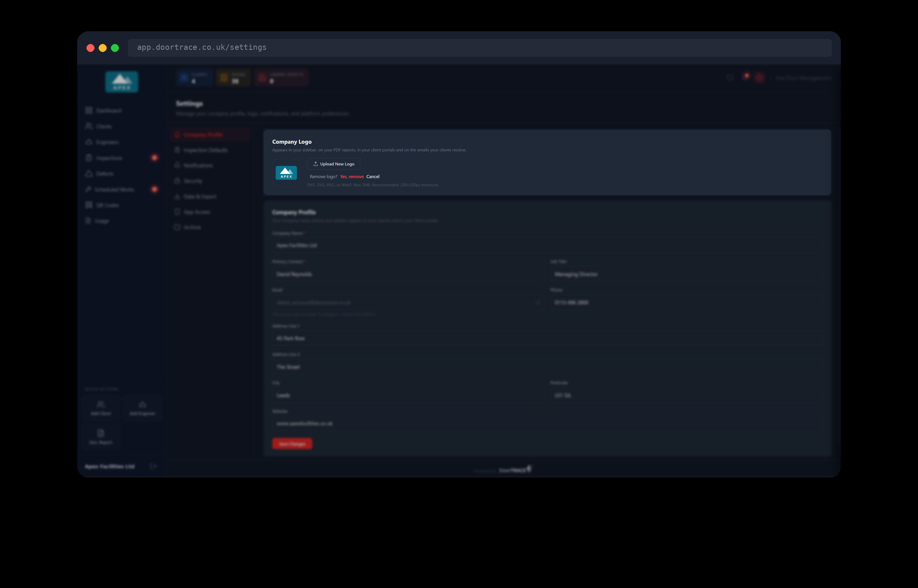The image size is (918, 588).
Task: Open Usage in the sidebar
Action: (x=122, y=221)
